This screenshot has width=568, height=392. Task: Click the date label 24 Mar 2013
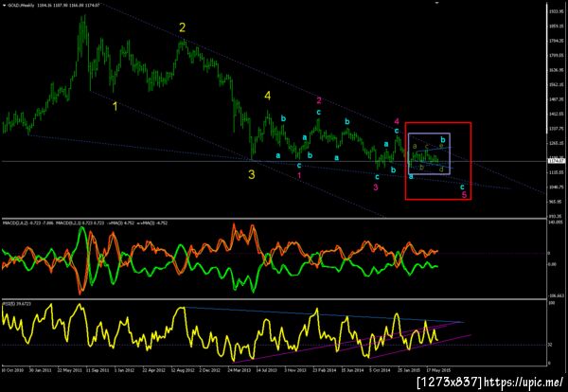(239, 370)
